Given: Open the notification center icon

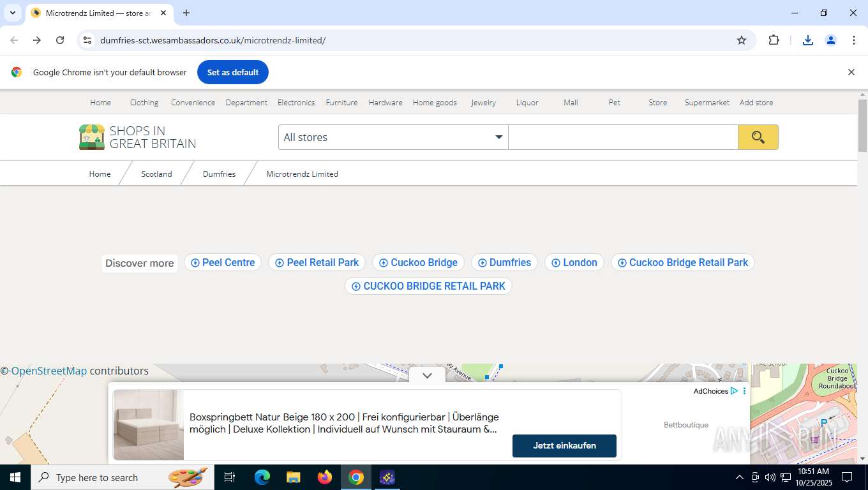Looking at the screenshot, I should pyautogui.click(x=847, y=477).
